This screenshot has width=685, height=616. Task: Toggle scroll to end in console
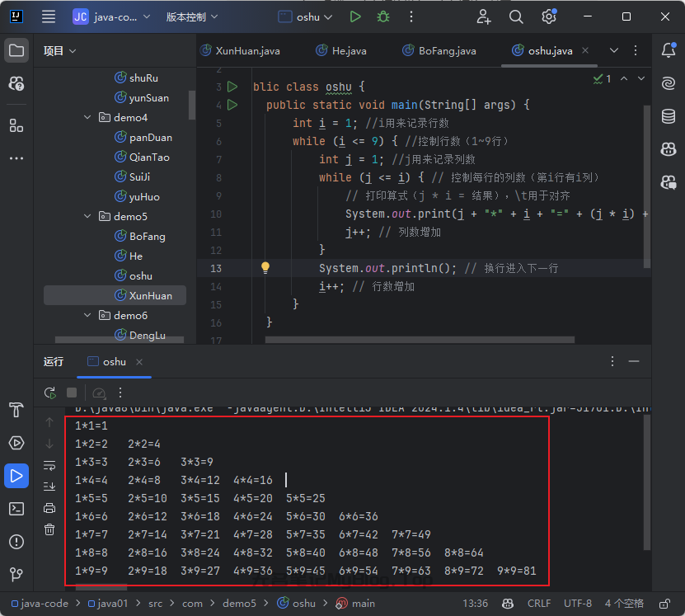49,487
